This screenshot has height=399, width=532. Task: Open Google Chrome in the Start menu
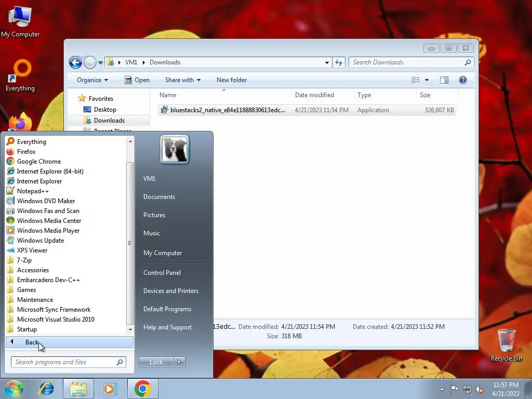tap(38, 161)
